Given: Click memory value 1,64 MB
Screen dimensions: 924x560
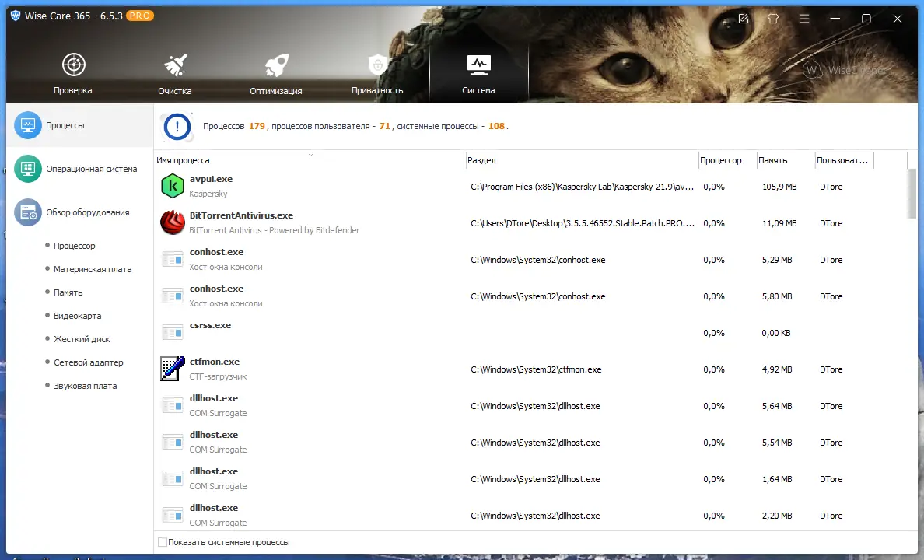Looking at the screenshot, I should click(x=777, y=478).
